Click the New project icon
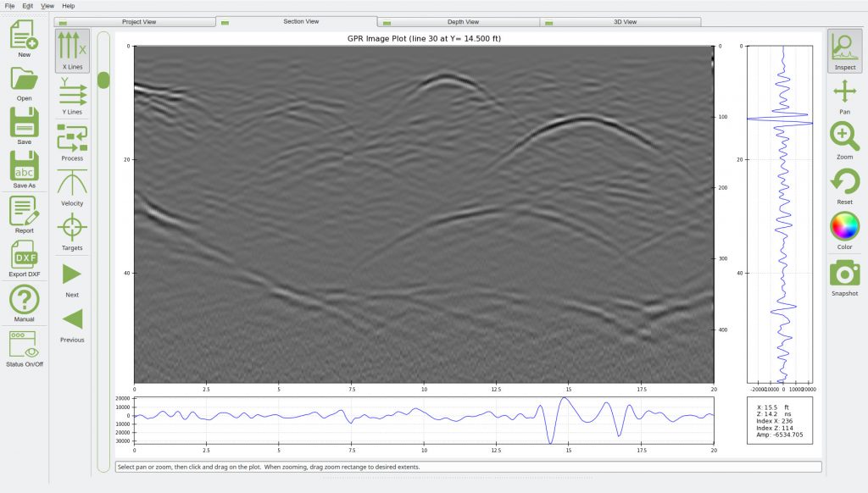Viewport: 868px width, 493px height. click(24, 36)
